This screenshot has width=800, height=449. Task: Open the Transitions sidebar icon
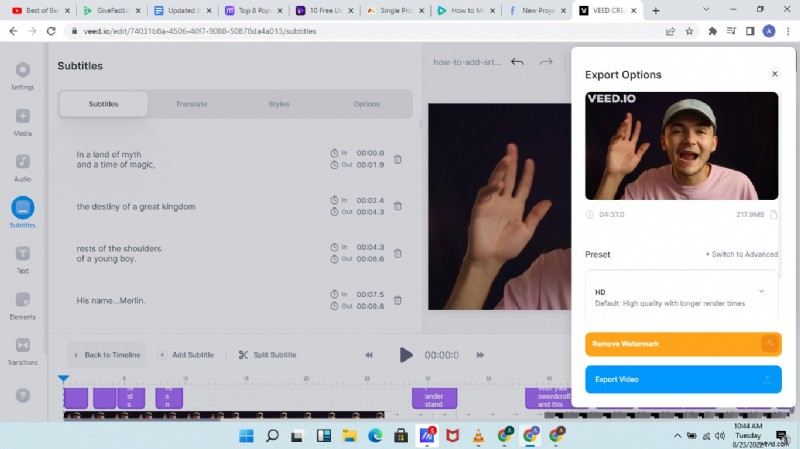pos(22,346)
